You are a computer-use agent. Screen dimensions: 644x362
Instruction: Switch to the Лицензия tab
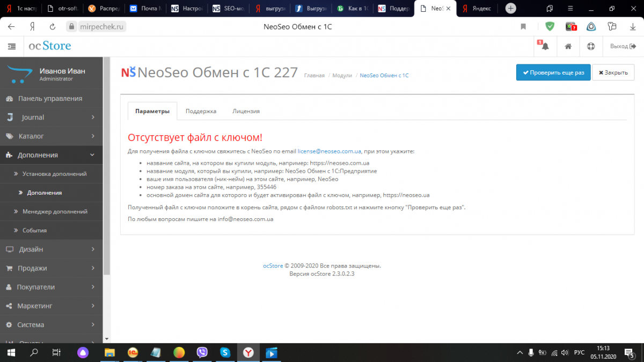coord(246,111)
